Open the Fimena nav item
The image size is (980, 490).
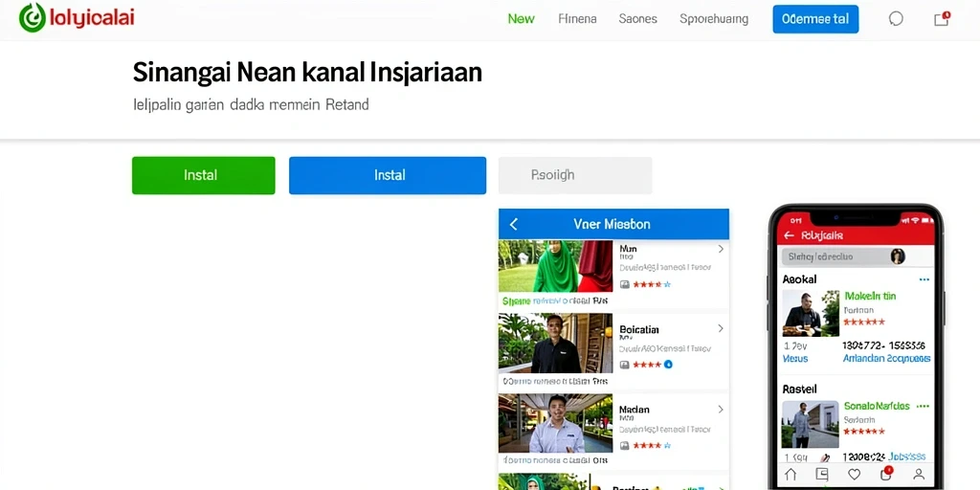(577, 19)
